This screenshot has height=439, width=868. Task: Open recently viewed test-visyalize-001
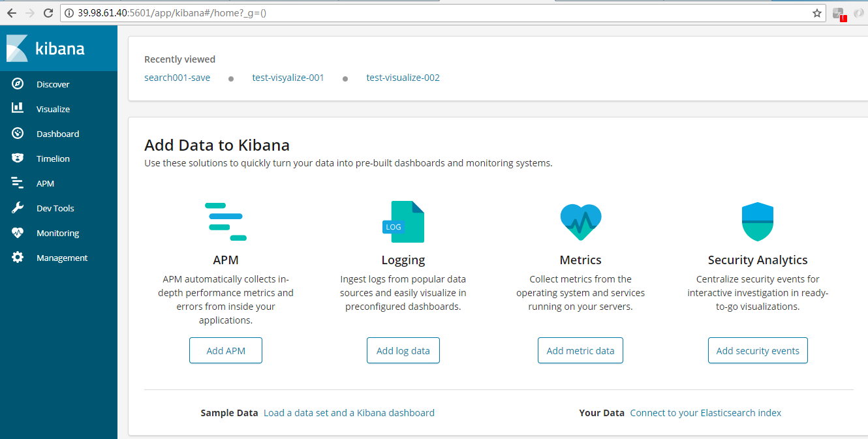point(288,78)
